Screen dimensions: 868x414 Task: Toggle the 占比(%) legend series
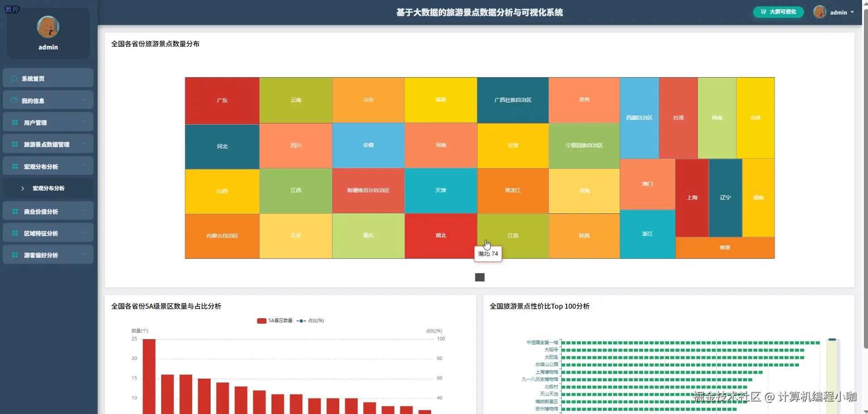(311, 320)
